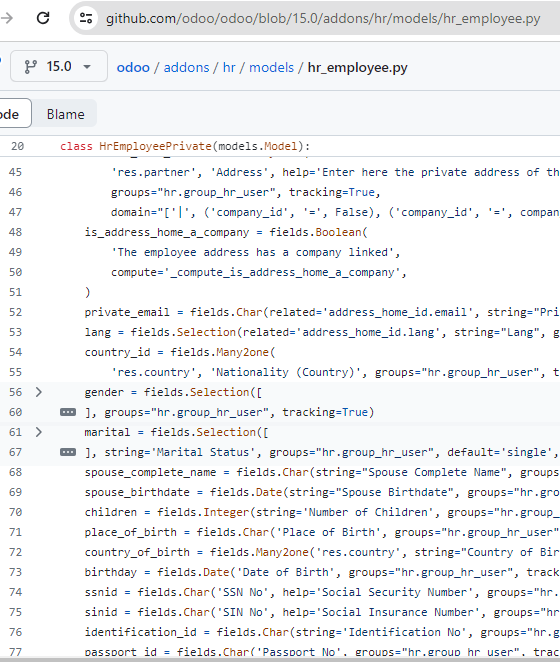Toggle fold chevron on line 56

click(x=39, y=392)
